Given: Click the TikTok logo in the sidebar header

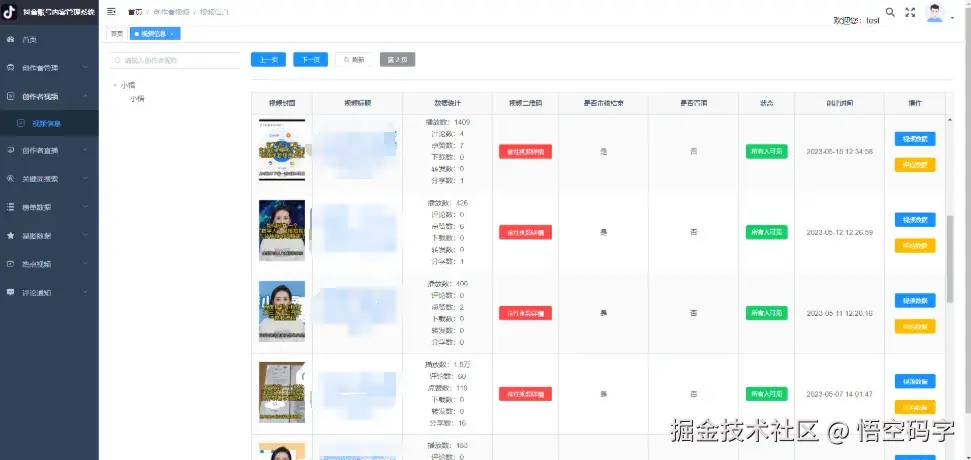Looking at the screenshot, I should [10, 12].
